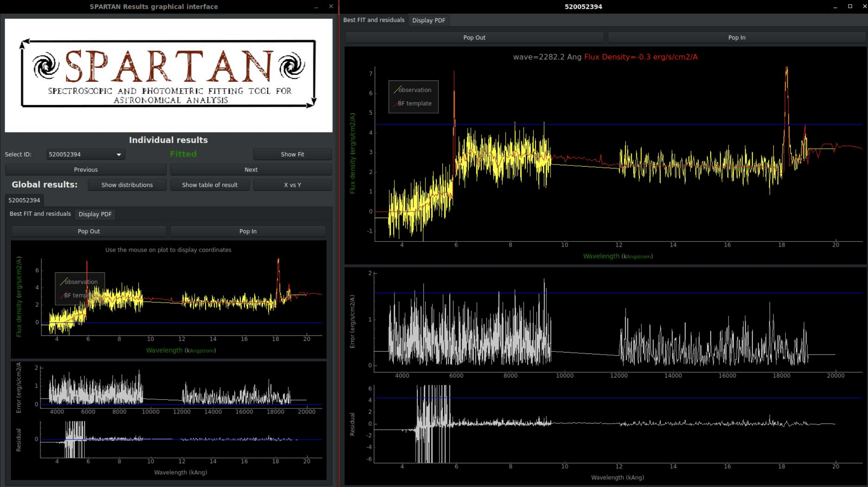Switch to Display PDF tab in left panel
The width and height of the screenshot is (868, 487).
[95, 214]
